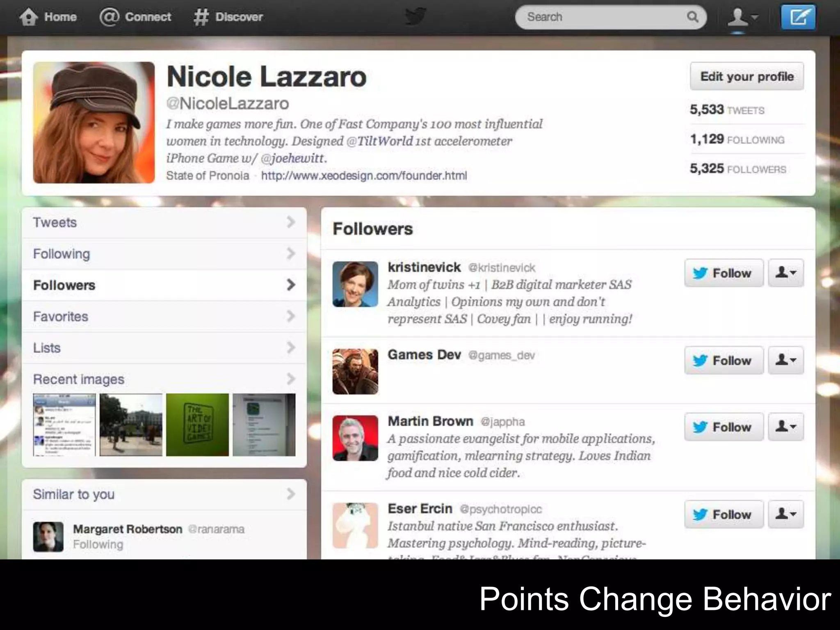Switch to the Following list
840x630 pixels.
164,254
